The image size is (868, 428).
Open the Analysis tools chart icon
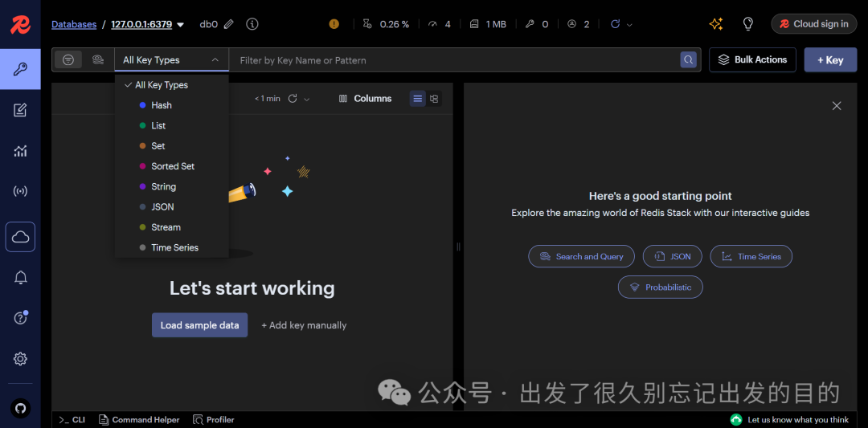tap(20, 151)
